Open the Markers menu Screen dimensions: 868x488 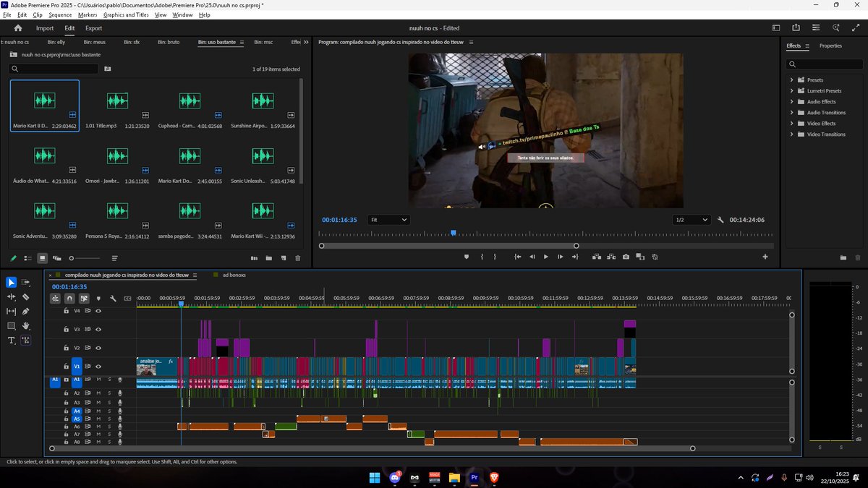[87, 14]
